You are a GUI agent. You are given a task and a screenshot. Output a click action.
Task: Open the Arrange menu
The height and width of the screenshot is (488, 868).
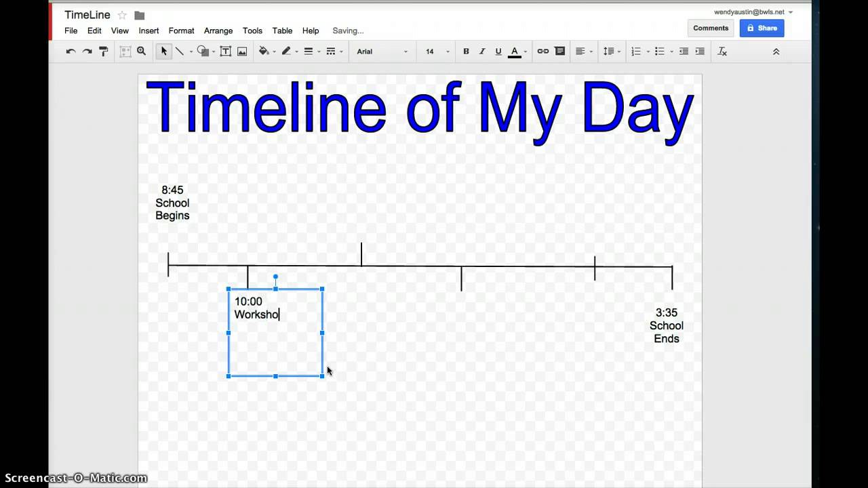[x=218, y=30]
